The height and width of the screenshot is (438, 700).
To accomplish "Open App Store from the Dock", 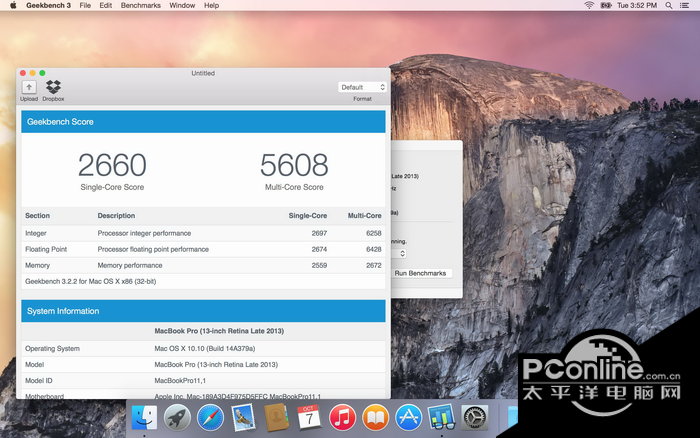I will coord(408,418).
